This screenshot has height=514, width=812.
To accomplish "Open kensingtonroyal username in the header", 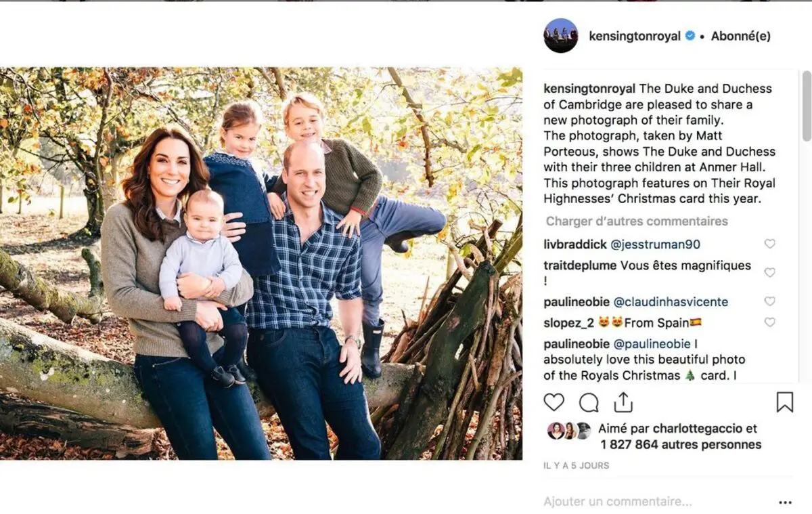I will 634,36.
